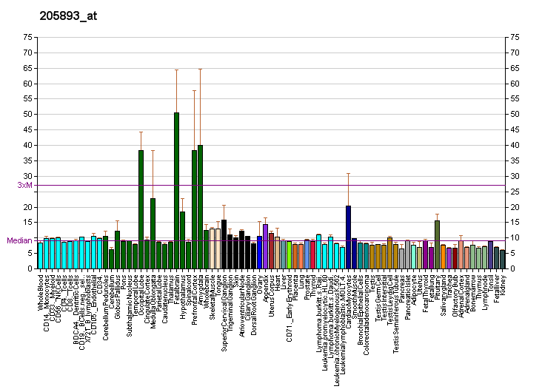Click the black SuperiorCervicalGanglion bar
Viewport: 542px width, 392px height.
click(224, 244)
